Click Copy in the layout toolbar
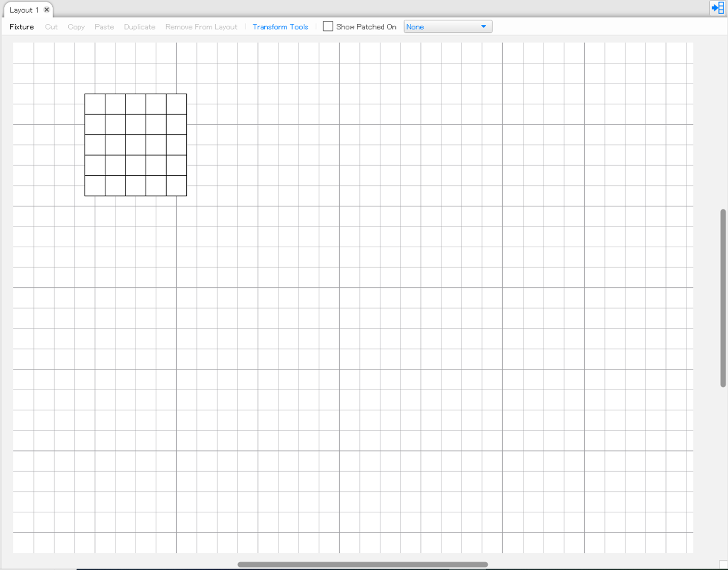 [x=76, y=27]
